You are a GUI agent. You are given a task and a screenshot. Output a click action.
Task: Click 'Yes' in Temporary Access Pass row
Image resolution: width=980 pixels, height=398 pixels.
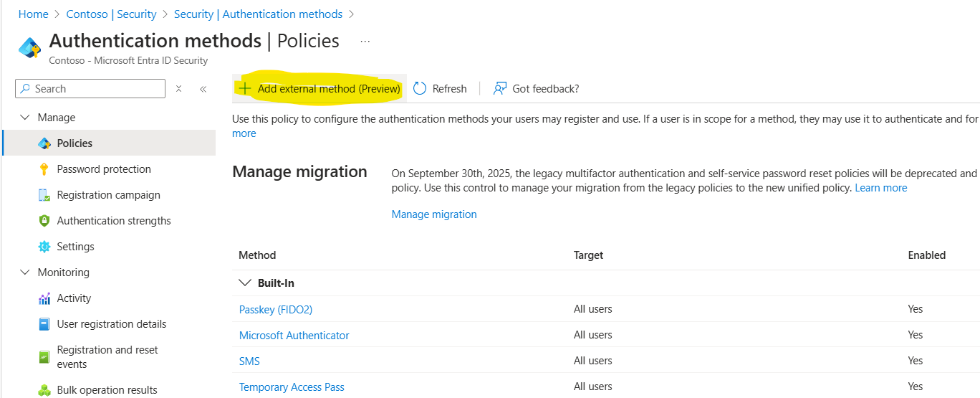tap(916, 387)
